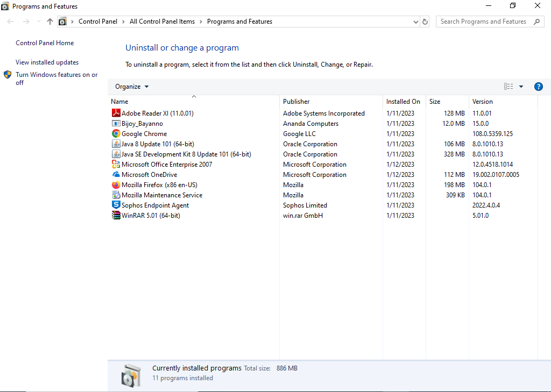The width and height of the screenshot is (551, 392).
Task: Click the Google LLC publisher cell
Action: [299, 133]
